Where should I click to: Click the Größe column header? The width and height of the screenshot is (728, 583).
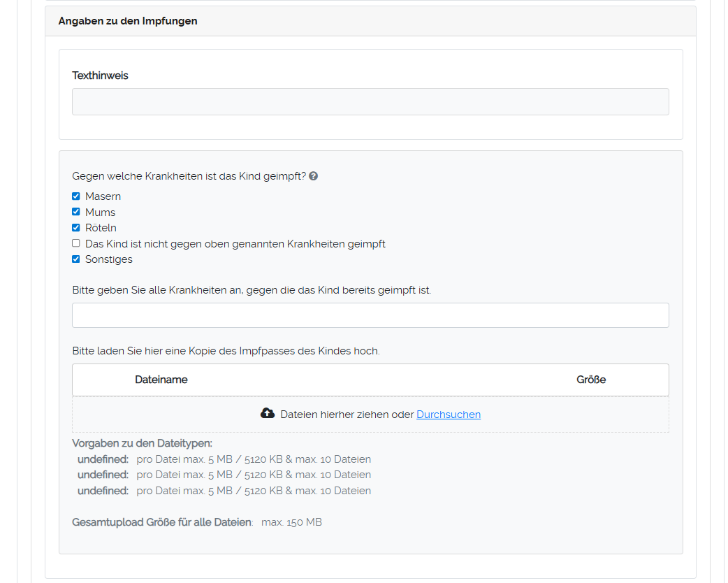[590, 380]
